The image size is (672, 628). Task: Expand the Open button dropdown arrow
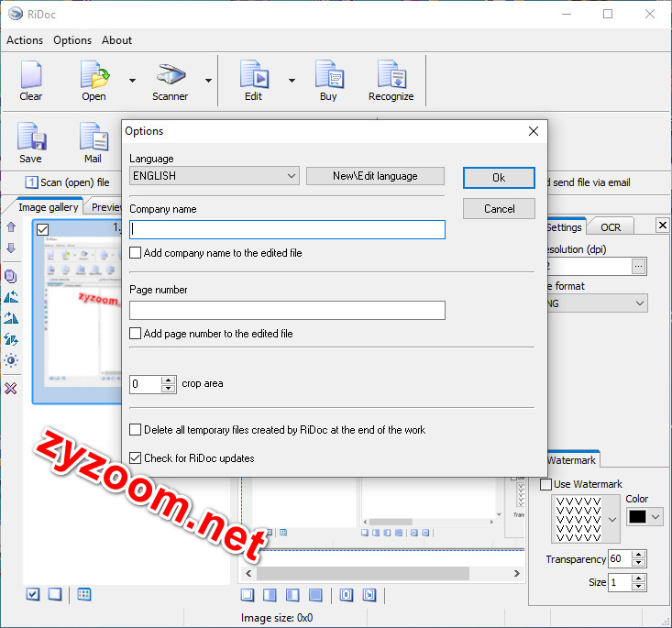click(x=132, y=81)
